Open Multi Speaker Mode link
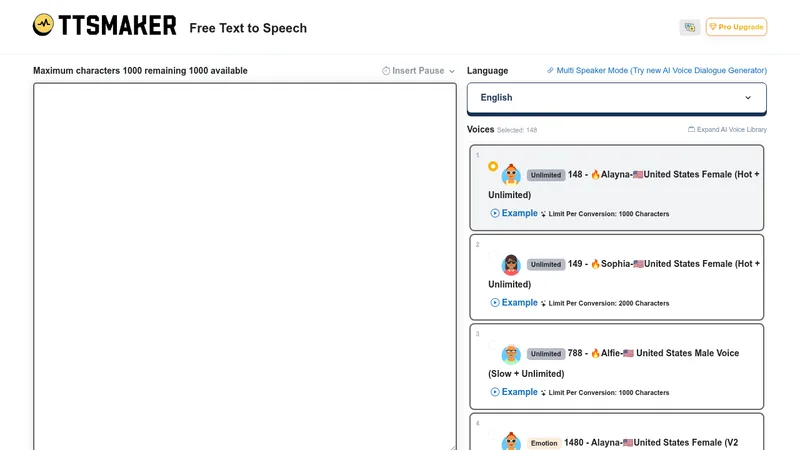This screenshot has width=800, height=450. coord(661,70)
